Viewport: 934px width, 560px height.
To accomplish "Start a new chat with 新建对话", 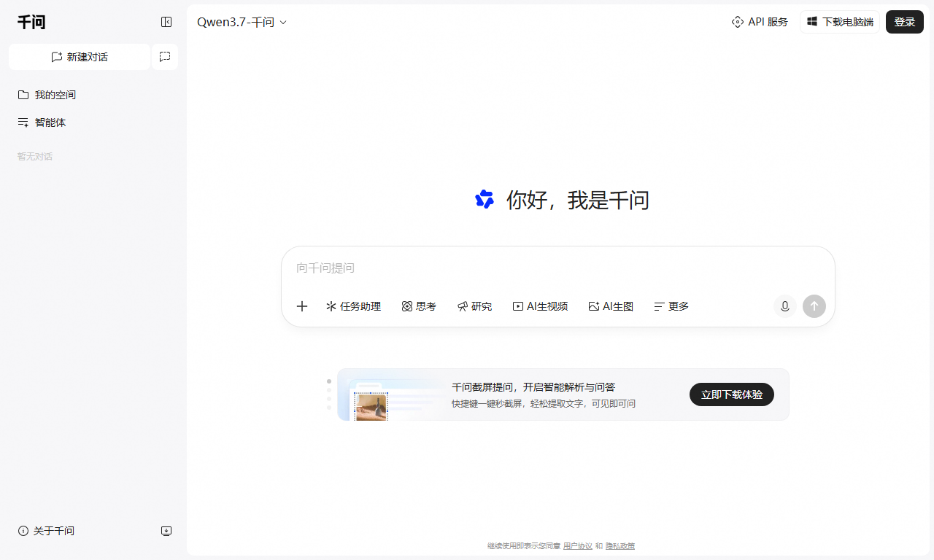I will [x=80, y=57].
